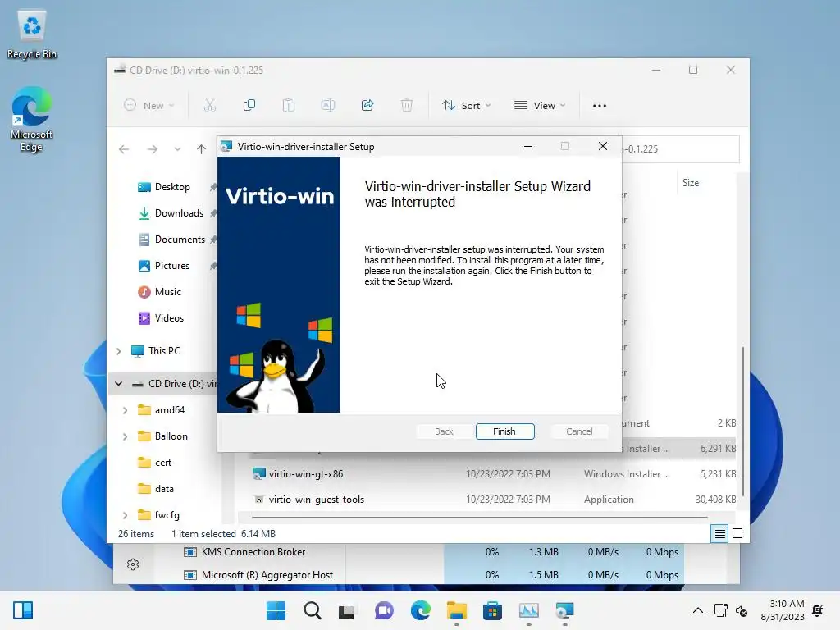Click the Cancel button in setup wizard
Viewport: 840px width, 630px height.
[579, 431]
